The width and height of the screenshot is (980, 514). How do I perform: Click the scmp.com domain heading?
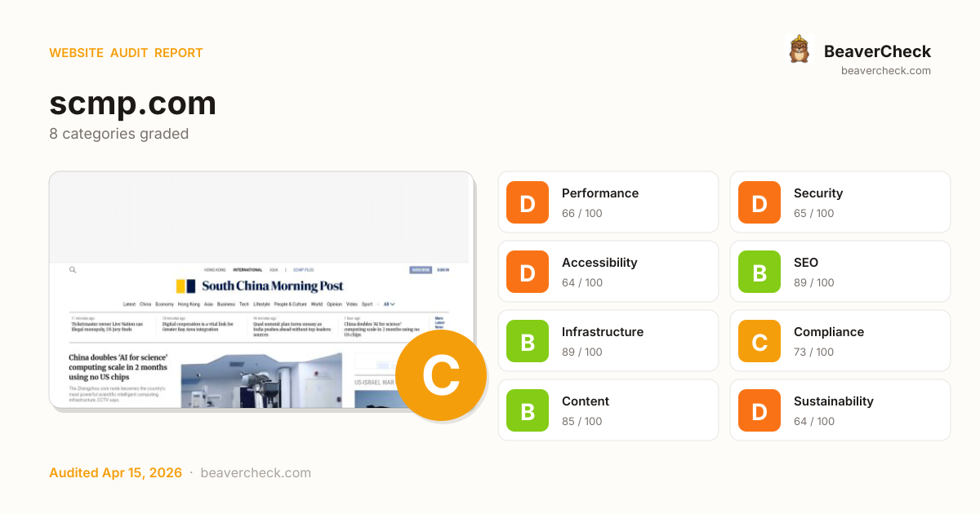click(x=132, y=104)
